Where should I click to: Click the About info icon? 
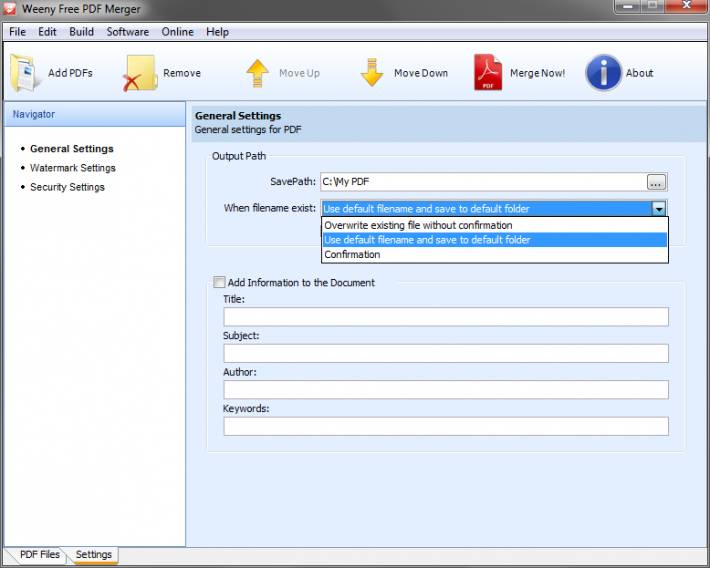pos(603,72)
